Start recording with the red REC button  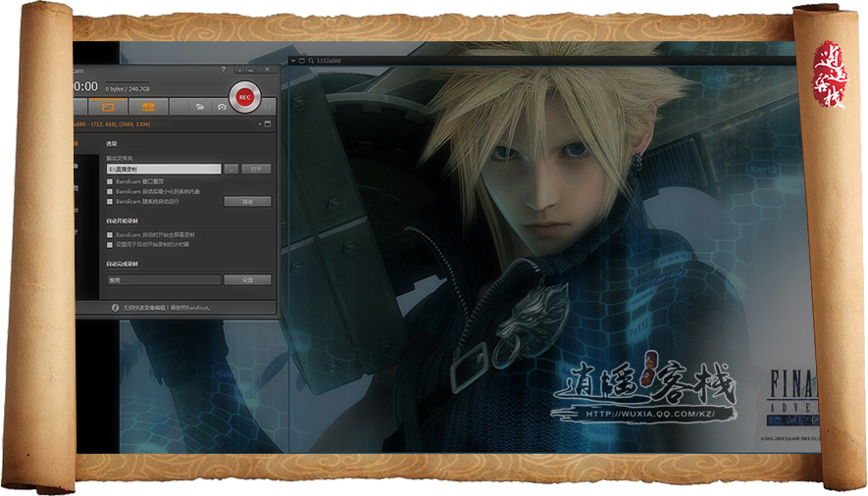pos(244,97)
